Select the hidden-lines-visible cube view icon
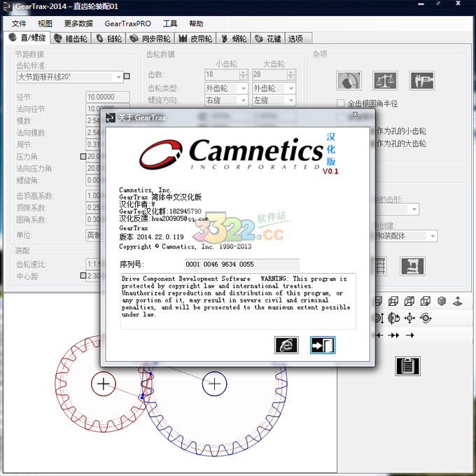This screenshot has height=476, width=476. point(409,301)
